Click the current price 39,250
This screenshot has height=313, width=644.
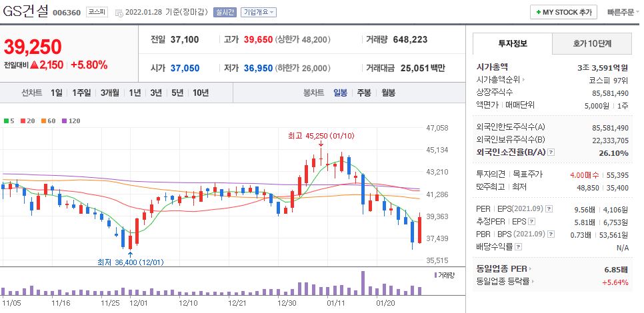(33, 47)
